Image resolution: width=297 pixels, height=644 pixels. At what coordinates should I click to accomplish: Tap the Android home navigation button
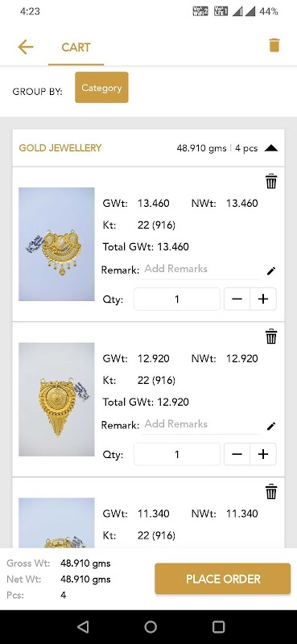click(x=151, y=627)
